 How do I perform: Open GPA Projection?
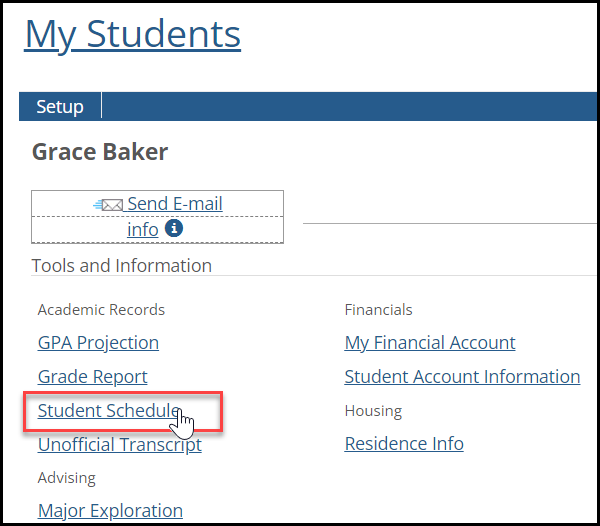click(x=98, y=343)
